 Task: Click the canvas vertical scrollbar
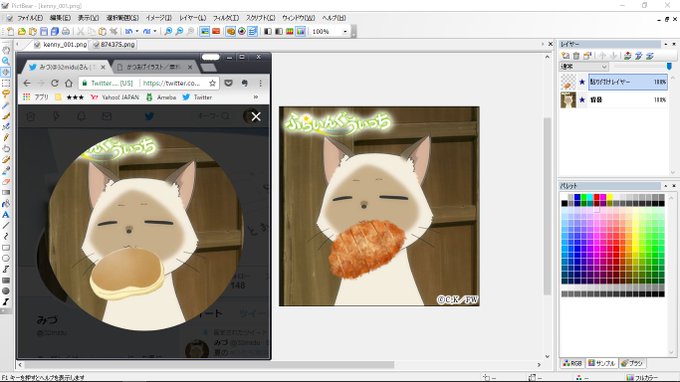click(547, 206)
